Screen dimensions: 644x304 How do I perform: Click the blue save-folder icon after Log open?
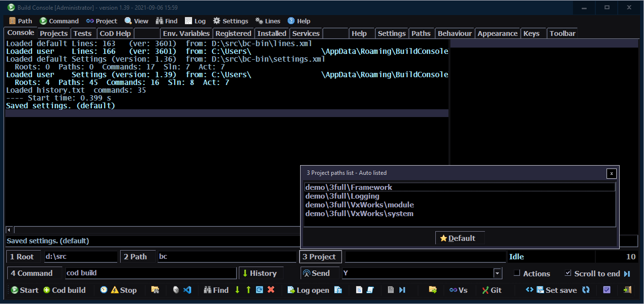338,290
